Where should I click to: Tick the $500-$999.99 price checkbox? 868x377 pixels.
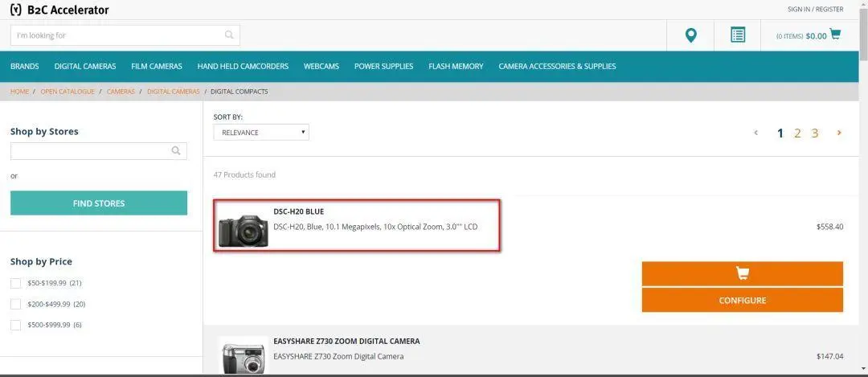(x=15, y=325)
